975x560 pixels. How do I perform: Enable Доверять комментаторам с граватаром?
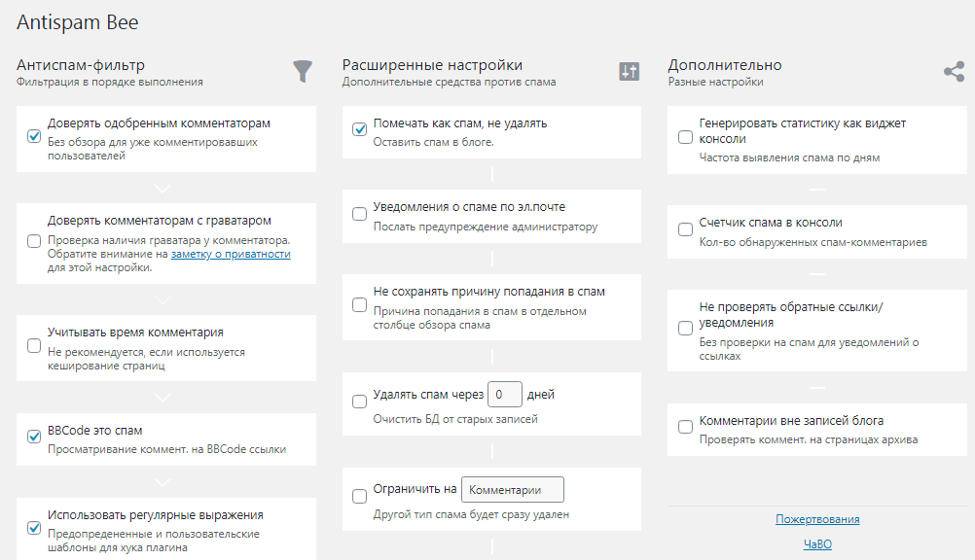point(34,241)
